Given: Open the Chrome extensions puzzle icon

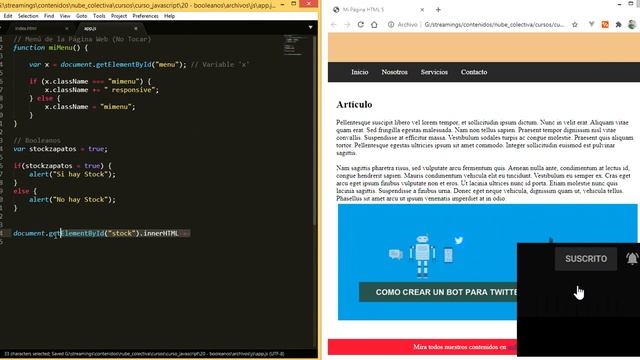Looking at the screenshot, I should (x=618, y=24).
